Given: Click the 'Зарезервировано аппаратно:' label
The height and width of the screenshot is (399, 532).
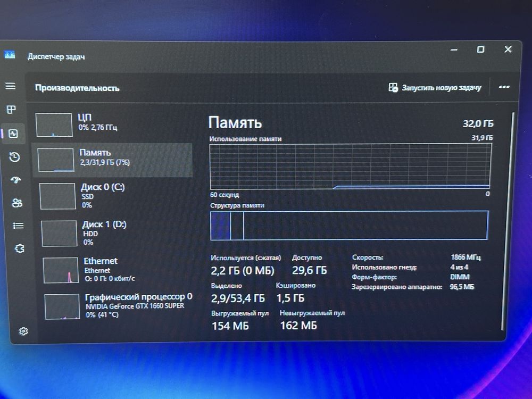Looking at the screenshot, I should coord(397,287).
